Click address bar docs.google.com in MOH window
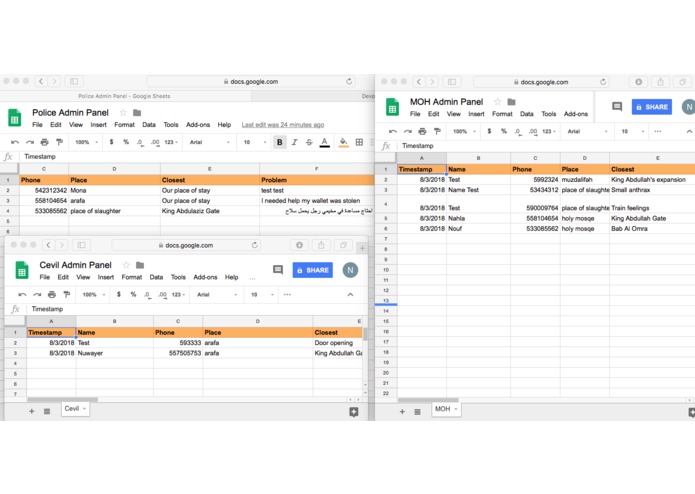 [541, 82]
